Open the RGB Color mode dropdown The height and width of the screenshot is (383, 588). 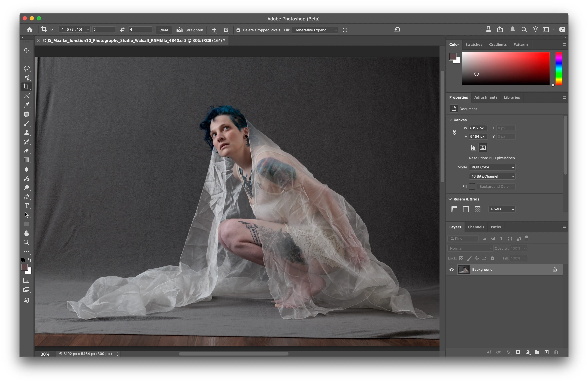tap(492, 167)
